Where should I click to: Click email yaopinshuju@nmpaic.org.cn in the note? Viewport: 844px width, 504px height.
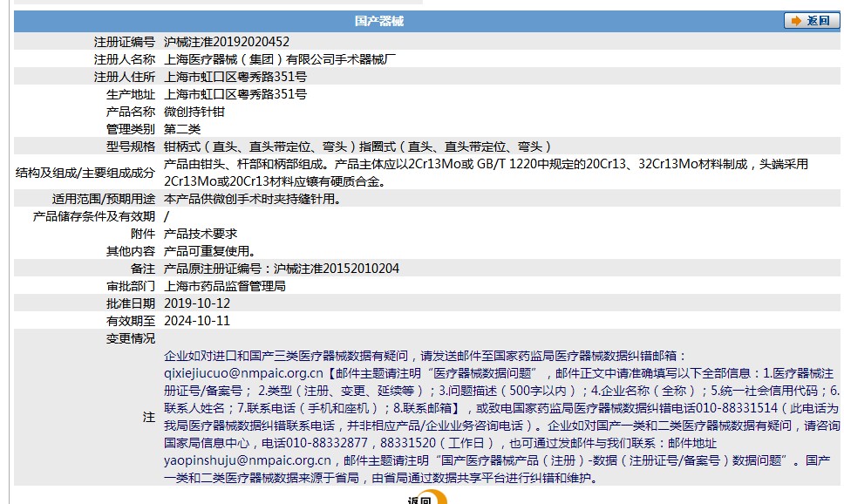tap(248, 460)
